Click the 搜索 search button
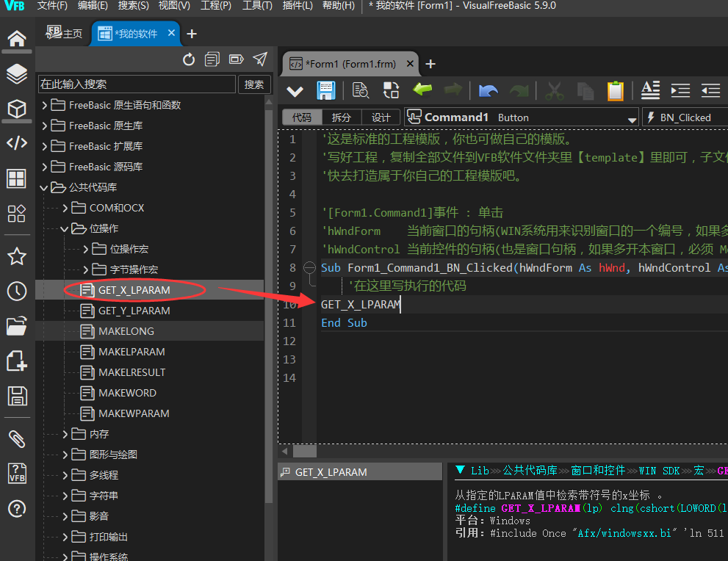Image resolution: width=728 pixels, height=561 pixels. point(254,84)
